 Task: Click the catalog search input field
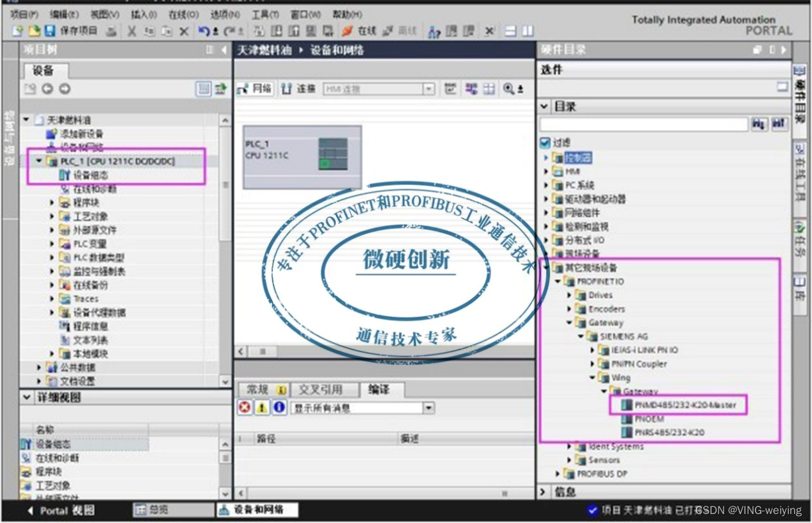[644, 124]
